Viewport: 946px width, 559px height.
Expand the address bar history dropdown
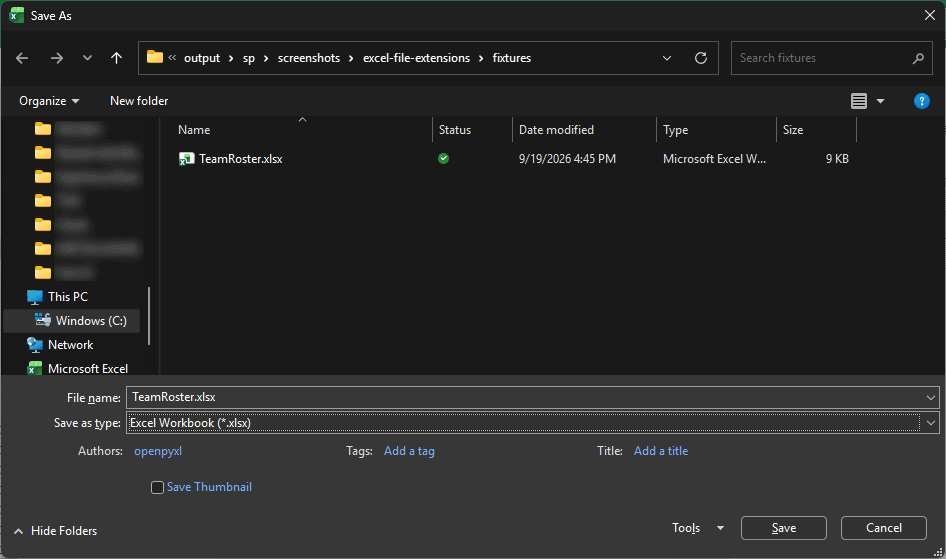[667, 58]
